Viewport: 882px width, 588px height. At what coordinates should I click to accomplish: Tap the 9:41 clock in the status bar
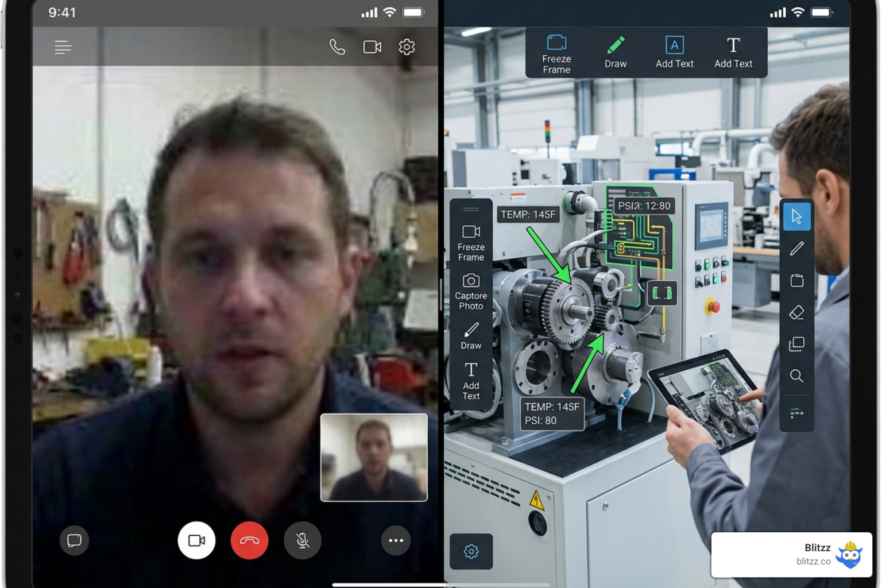click(62, 13)
